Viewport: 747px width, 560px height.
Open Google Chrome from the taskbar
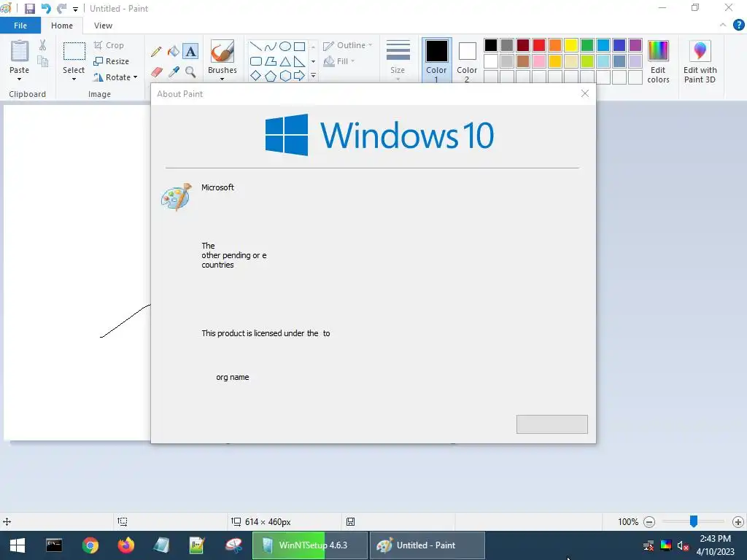coord(90,545)
